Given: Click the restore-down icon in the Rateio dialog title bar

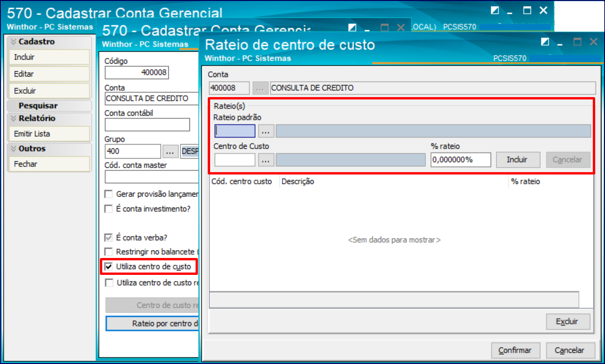Looking at the screenshot, I should [544, 42].
